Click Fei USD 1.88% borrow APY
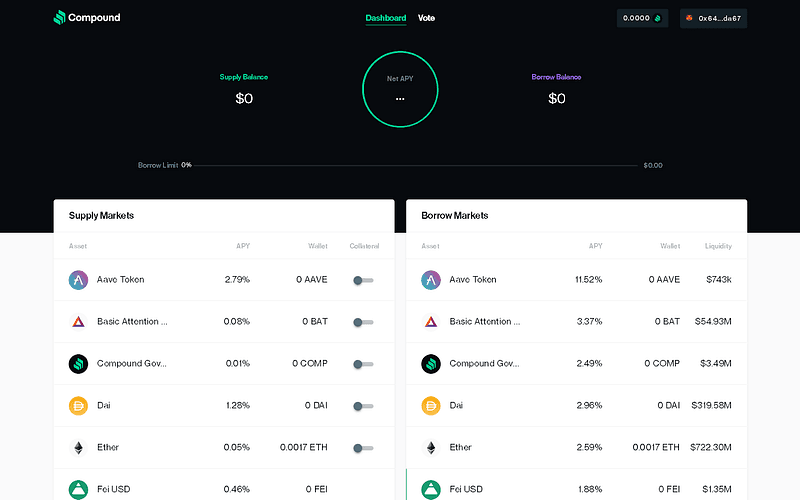The width and height of the screenshot is (800, 500). coord(590,489)
